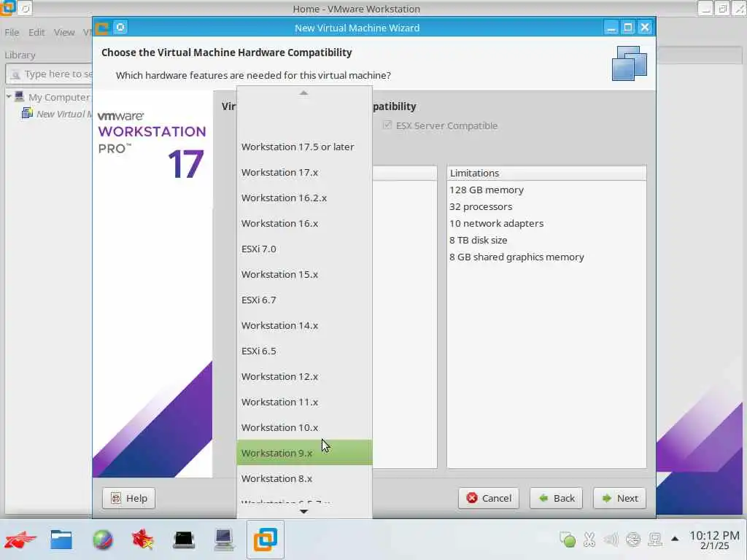Open the View menu in VMware Workstation

[x=64, y=32]
